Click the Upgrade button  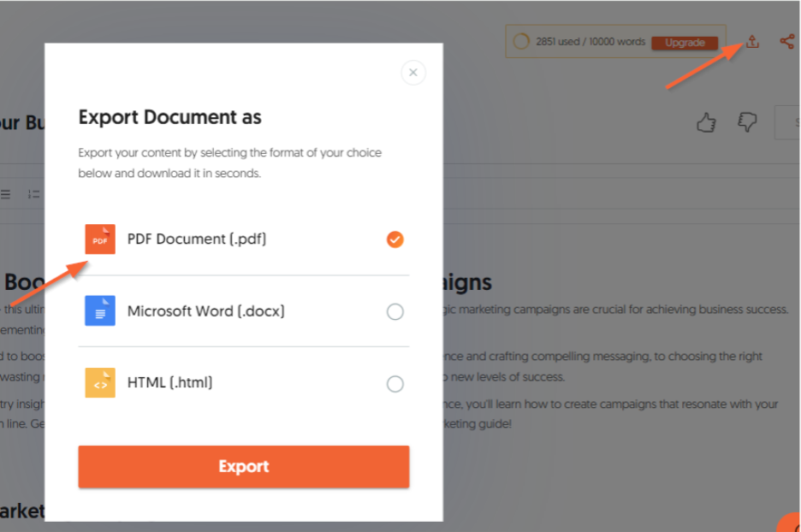[x=685, y=43]
